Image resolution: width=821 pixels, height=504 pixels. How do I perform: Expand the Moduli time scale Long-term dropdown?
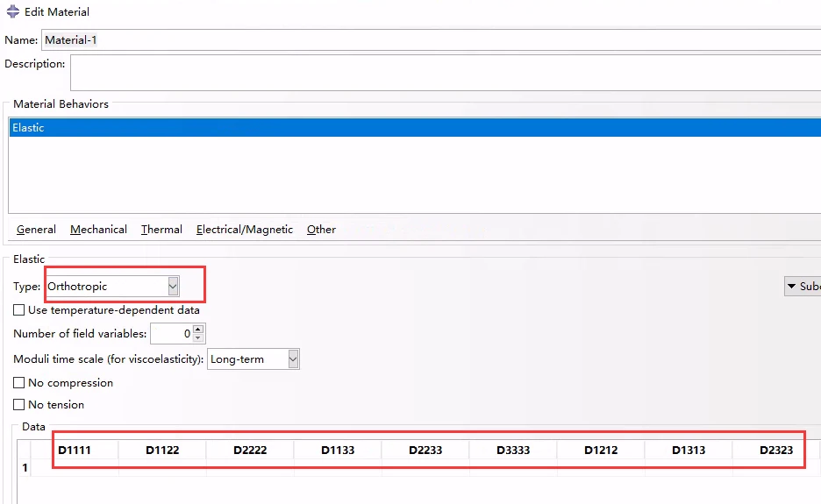click(x=293, y=359)
